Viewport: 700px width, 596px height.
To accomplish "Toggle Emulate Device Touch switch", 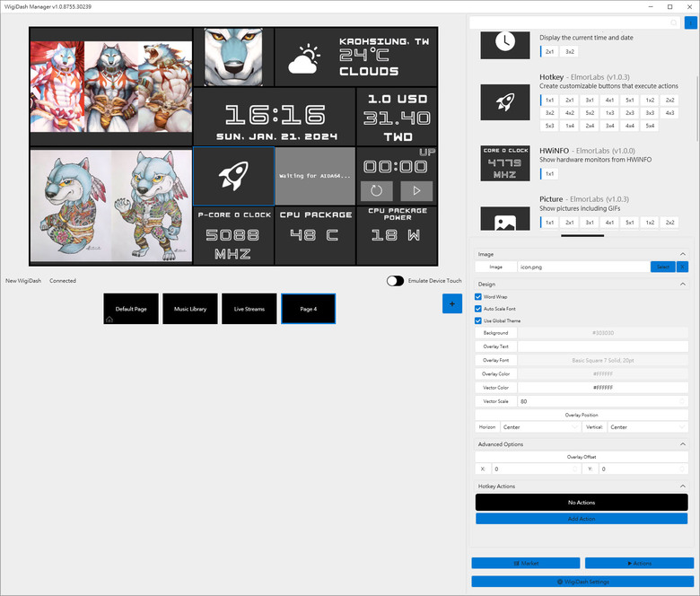I will click(395, 281).
